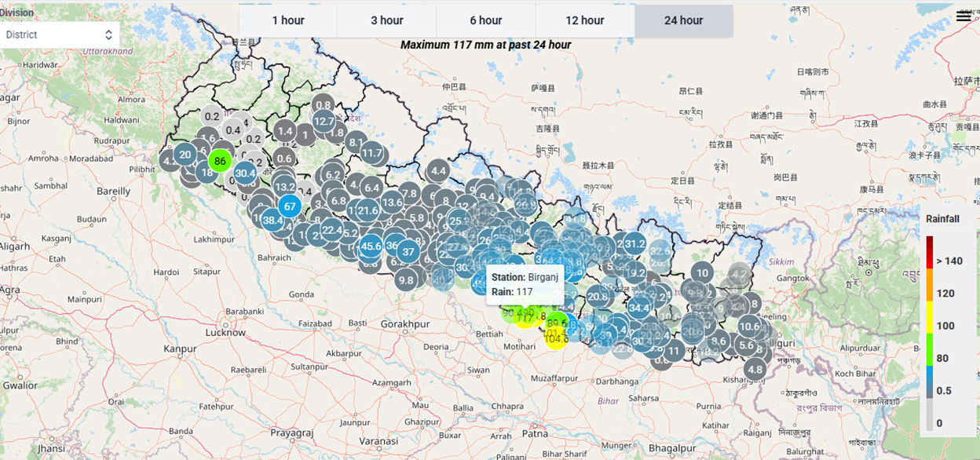Screen dimensions: 980x460
Task: Select the 12.7 station marker
Action: pyautogui.click(x=324, y=122)
